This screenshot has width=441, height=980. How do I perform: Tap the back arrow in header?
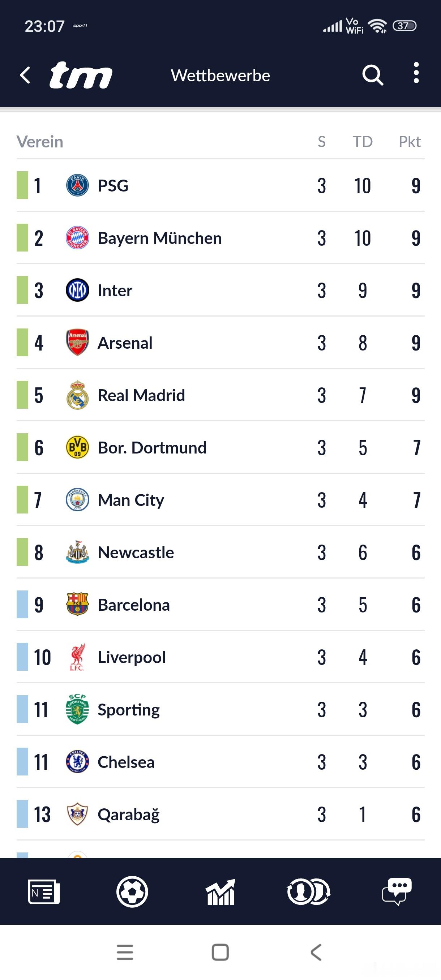click(x=25, y=75)
